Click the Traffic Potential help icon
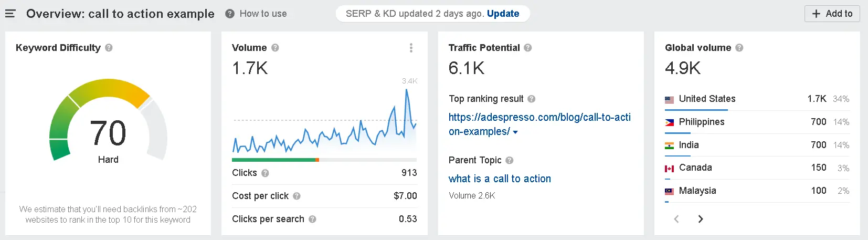The image size is (868, 240). 528,48
